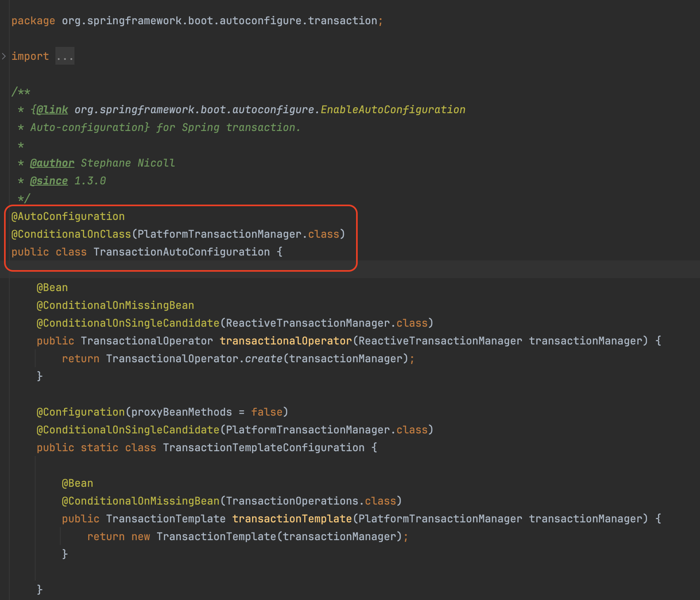Screen dimensions: 700x600
Task: Click the package declaration name
Action: [219, 21]
